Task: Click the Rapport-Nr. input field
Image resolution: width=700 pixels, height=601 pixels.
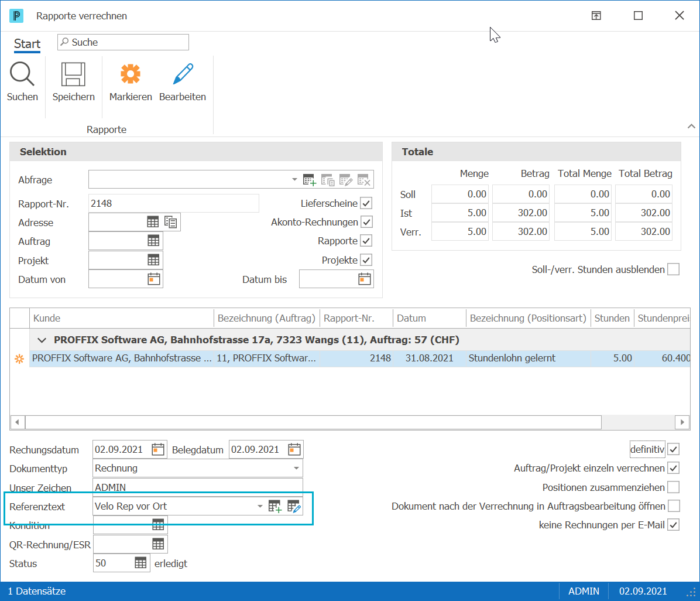Action: pos(174,204)
